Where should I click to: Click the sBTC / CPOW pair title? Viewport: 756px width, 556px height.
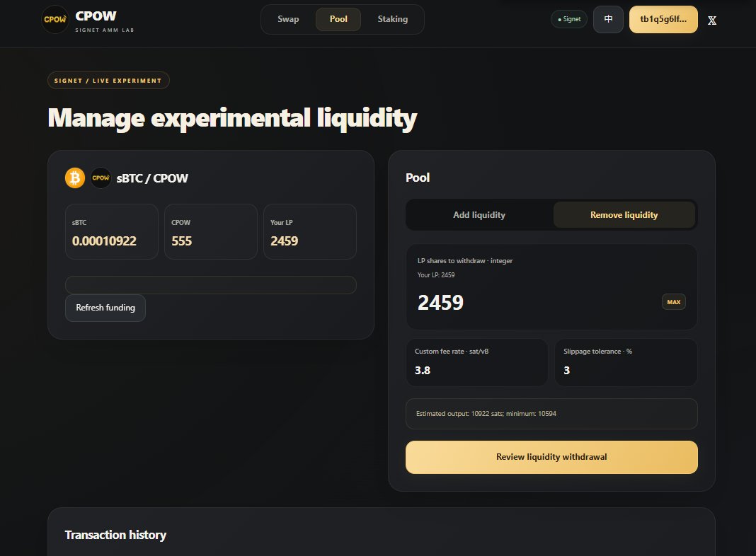[152, 178]
